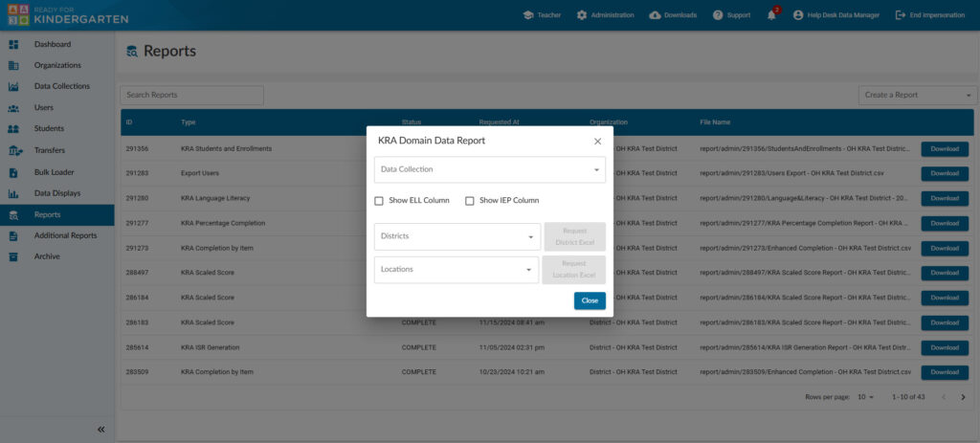Enable the Show IEP Column checkbox

469,201
